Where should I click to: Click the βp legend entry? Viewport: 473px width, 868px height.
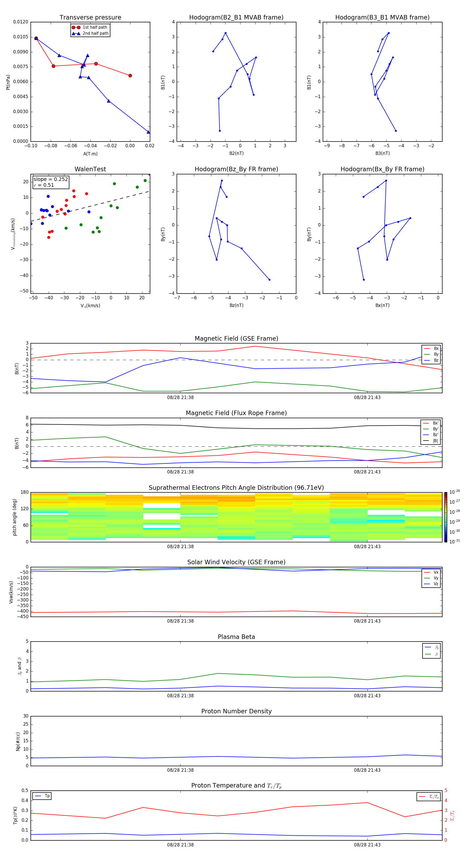coord(431,647)
